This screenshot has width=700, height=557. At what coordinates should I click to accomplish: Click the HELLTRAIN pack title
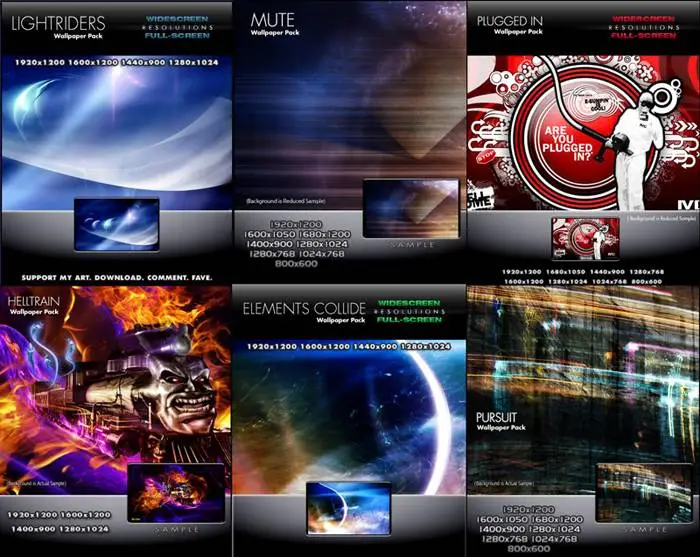coord(34,301)
